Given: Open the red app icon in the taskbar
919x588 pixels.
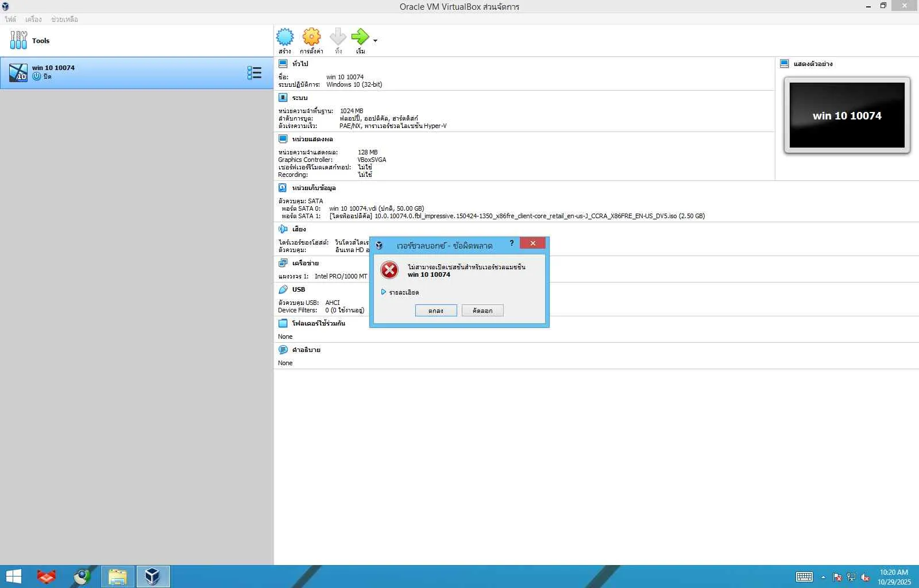Looking at the screenshot, I should point(47,577).
